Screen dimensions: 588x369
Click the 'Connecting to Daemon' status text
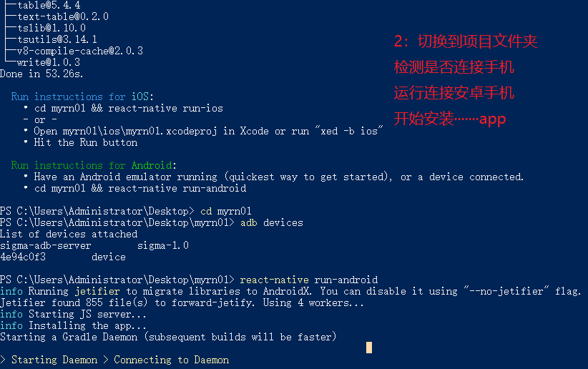pos(171,360)
